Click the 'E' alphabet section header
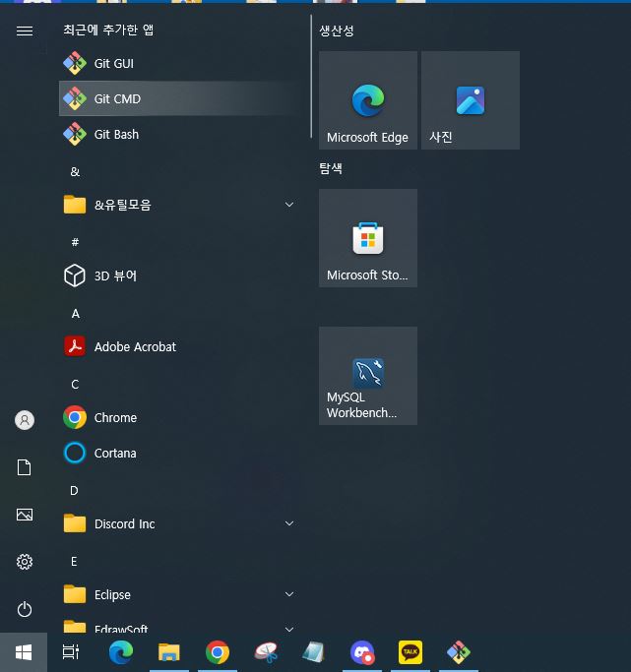The width and height of the screenshot is (631, 672). pos(74,562)
